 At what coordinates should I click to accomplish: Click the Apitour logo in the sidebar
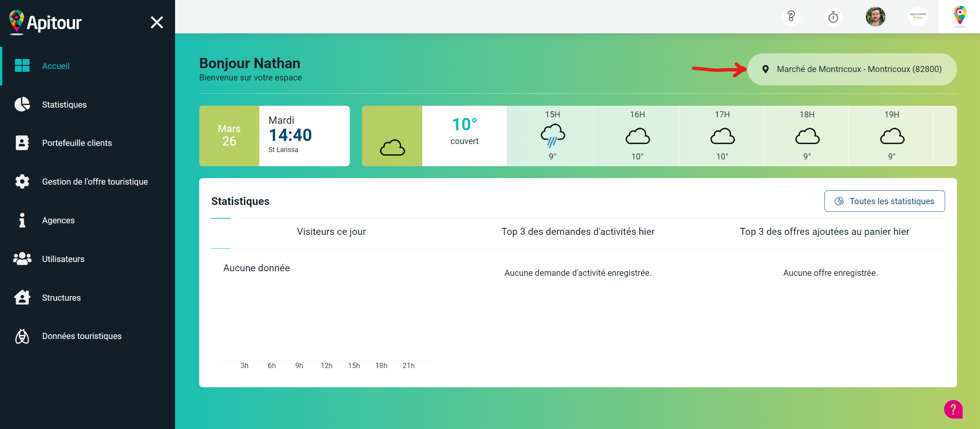click(x=45, y=22)
